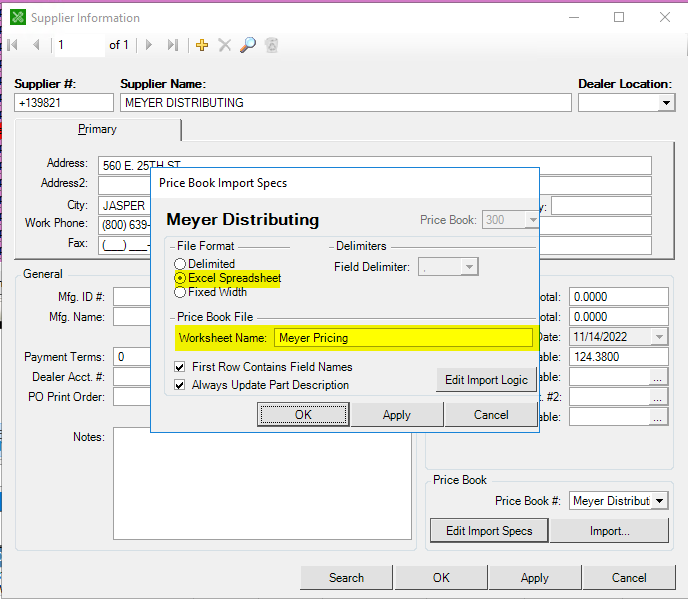Click the Work Phone field
The height and width of the screenshot is (599, 688).
click(125, 225)
